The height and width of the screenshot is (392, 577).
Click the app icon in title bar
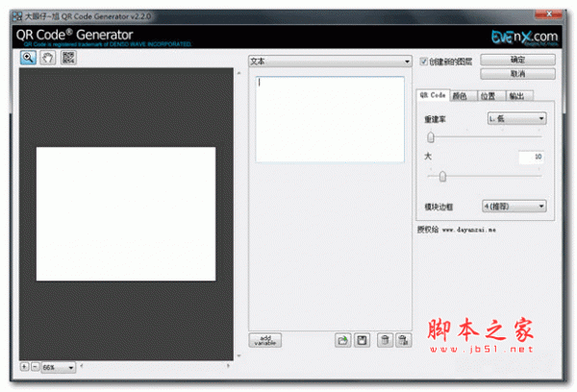17,16
